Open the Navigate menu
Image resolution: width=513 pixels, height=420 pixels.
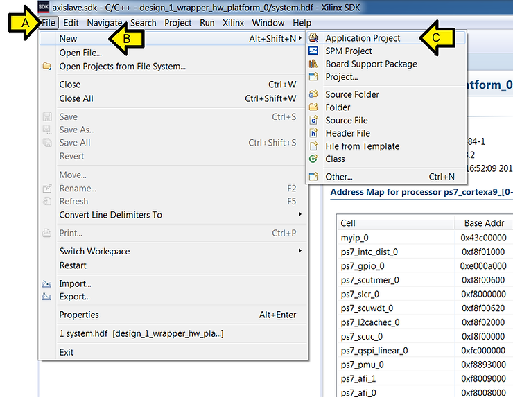pyautogui.click(x=105, y=23)
